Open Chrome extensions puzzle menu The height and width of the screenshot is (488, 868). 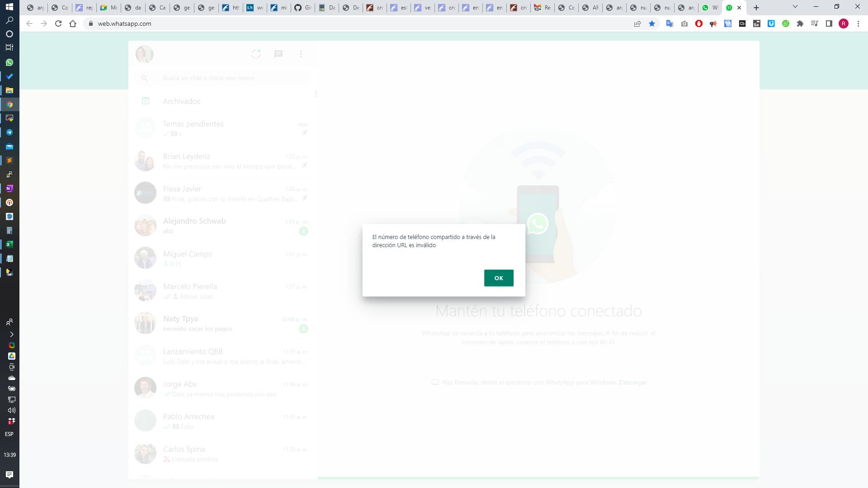click(x=800, y=23)
